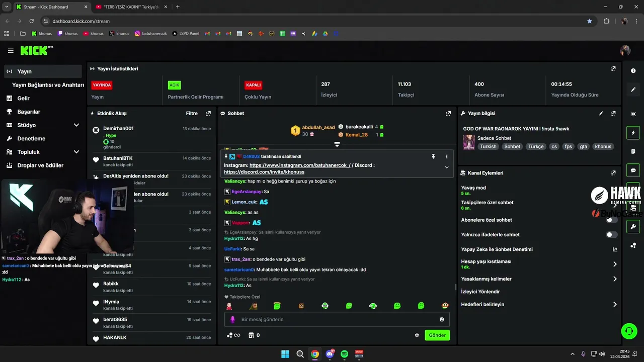
Task: Switch to the YouTube TERBİYESİZ KADIN tab
Action: (x=132, y=7)
